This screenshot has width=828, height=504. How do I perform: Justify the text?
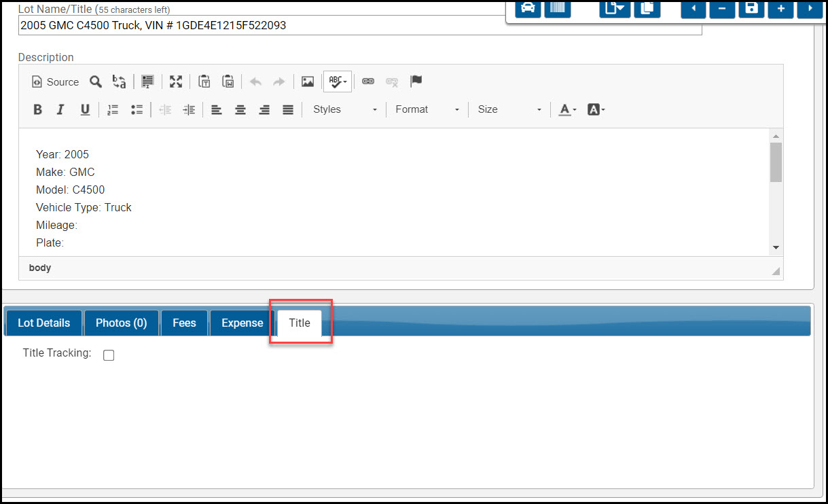[288, 109]
